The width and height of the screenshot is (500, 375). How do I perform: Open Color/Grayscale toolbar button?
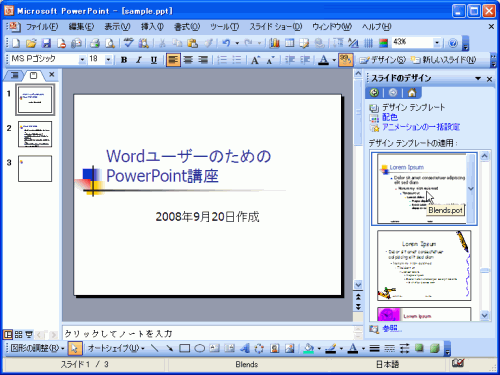click(384, 43)
